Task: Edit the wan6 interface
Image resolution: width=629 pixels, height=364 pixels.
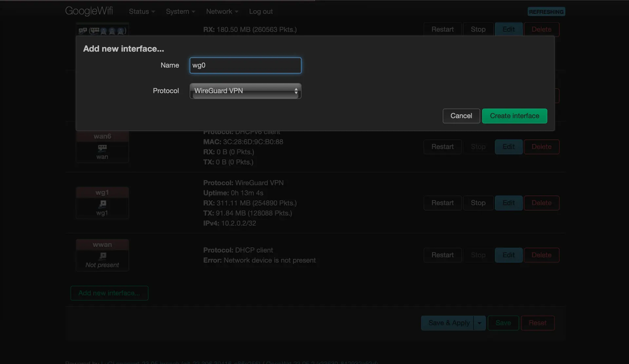Action: [508, 147]
